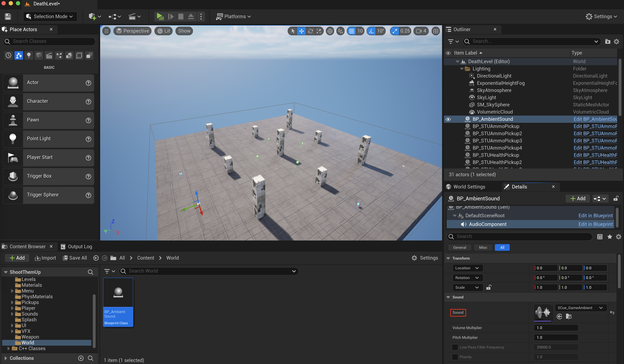Viewport: 624px width, 364px height.
Task: Click Save All in Content Browser
Action: (75, 258)
